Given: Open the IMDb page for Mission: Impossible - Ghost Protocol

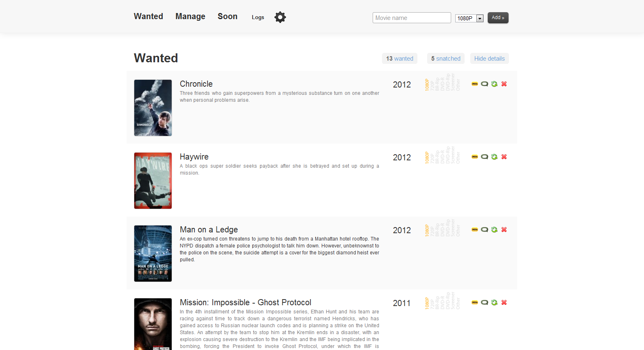Looking at the screenshot, I should coord(475,302).
